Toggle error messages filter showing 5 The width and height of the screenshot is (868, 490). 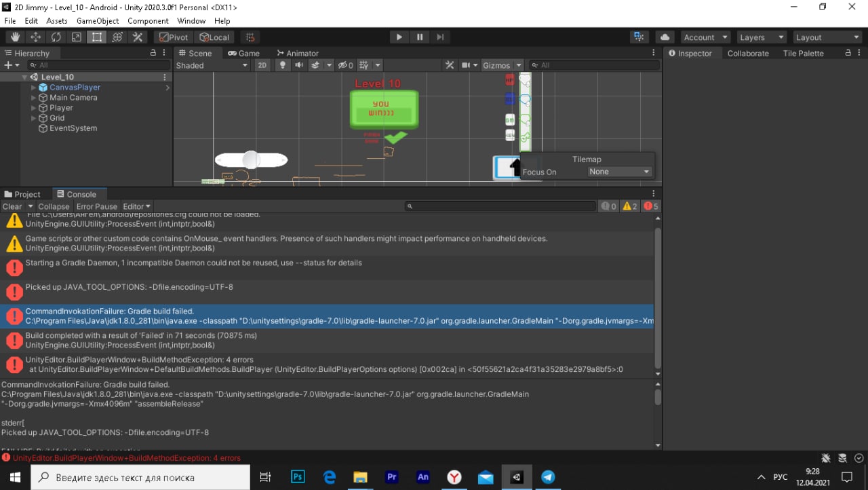651,206
